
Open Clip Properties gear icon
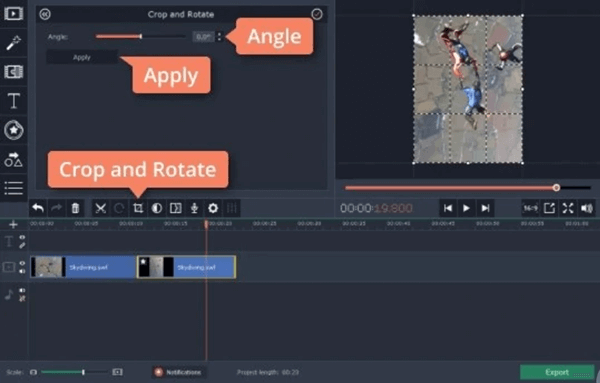point(213,208)
